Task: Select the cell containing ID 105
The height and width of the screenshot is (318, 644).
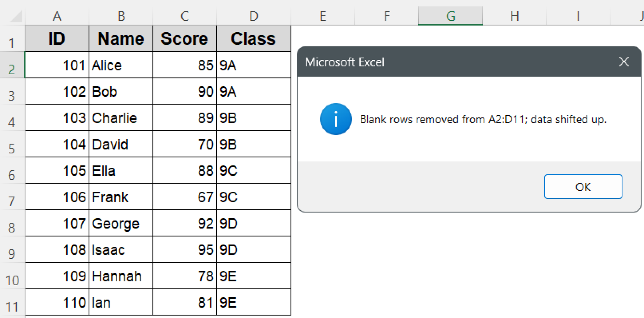Action: (x=57, y=170)
